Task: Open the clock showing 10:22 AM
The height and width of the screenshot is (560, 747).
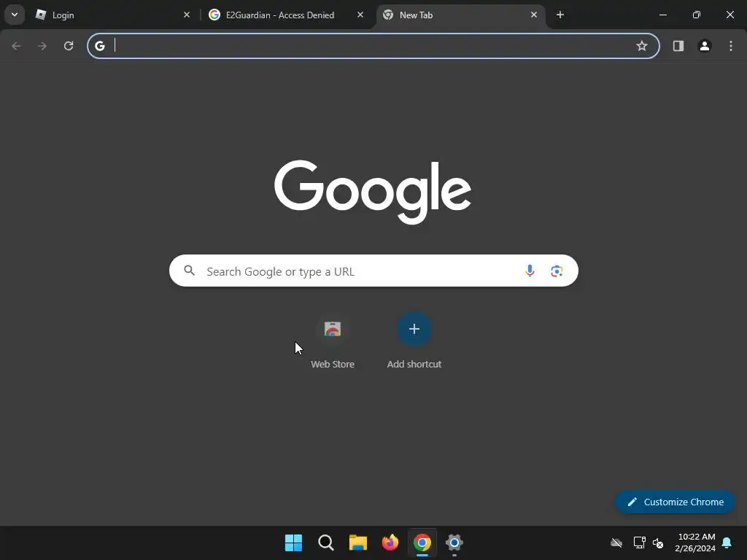Action: click(x=695, y=542)
